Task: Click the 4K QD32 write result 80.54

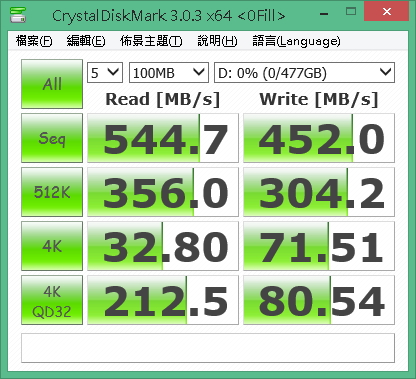Action: 319,300
